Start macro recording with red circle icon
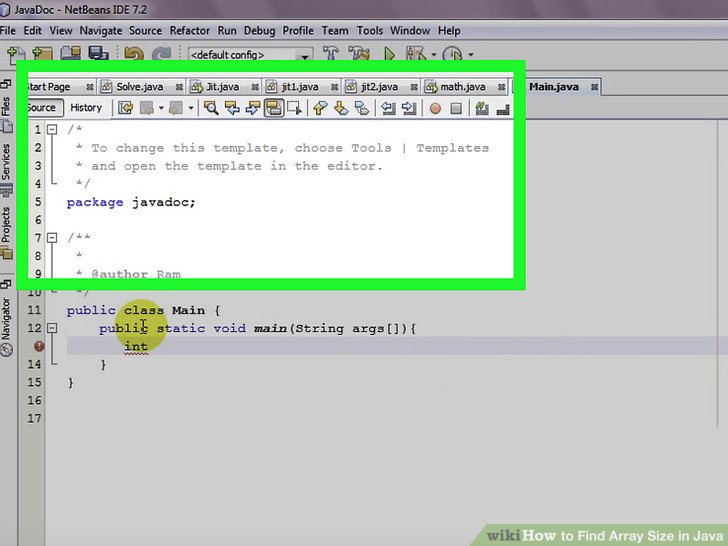This screenshot has width=728, height=546. [x=435, y=109]
